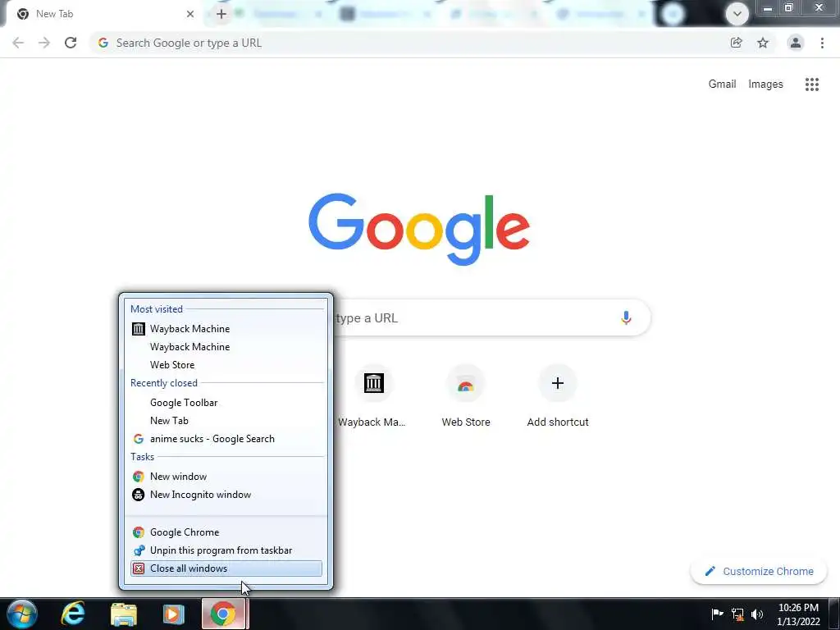Click the Windows Start orb
Screen dimensions: 840x630
pos(22,614)
